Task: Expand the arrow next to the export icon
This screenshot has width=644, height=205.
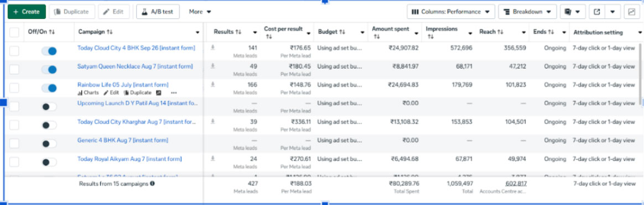Action: 612,12
